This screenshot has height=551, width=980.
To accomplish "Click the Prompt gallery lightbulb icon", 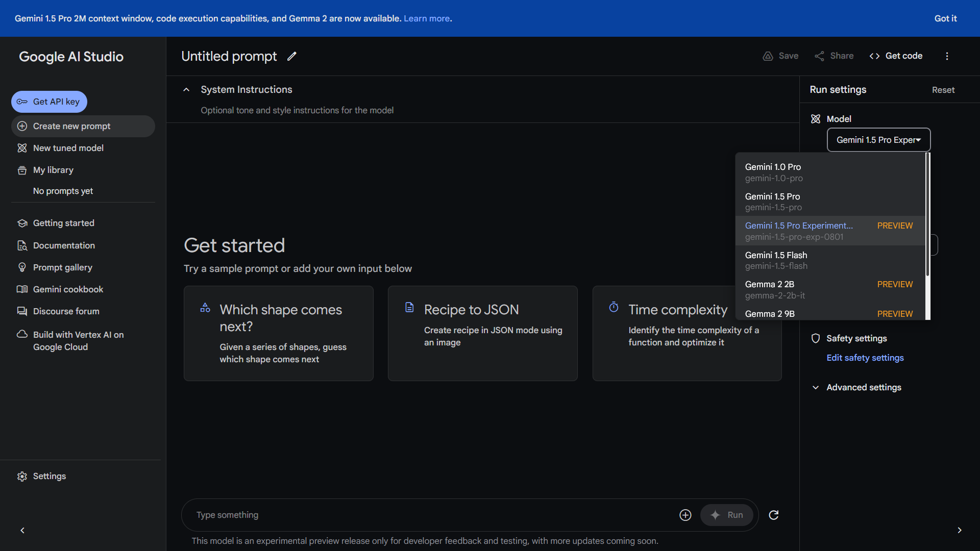I will coord(22,267).
